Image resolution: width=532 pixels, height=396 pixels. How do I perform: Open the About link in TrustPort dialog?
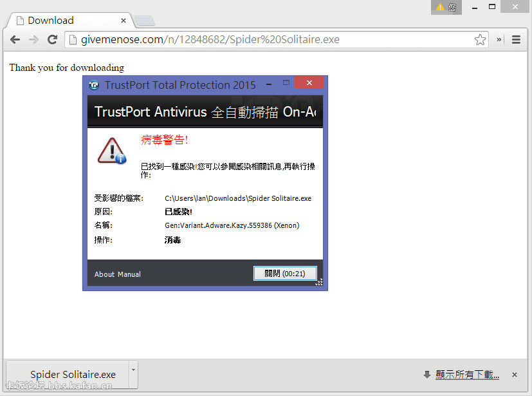(x=104, y=274)
